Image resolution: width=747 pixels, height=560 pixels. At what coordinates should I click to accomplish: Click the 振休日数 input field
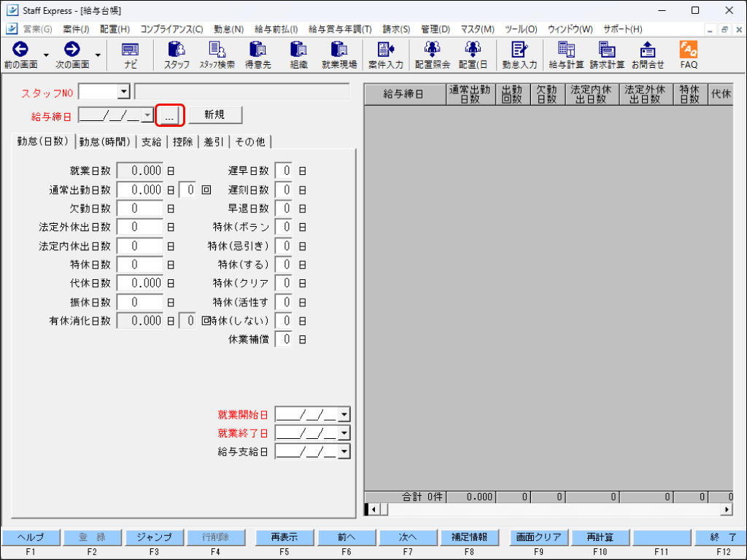click(x=140, y=302)
